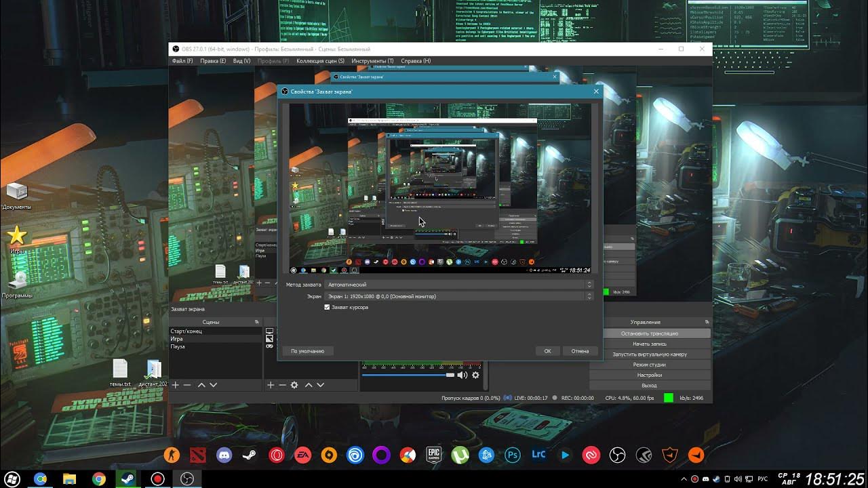Click the По умолчанию defaults button
868x488 pixels.
click(308, 351)
